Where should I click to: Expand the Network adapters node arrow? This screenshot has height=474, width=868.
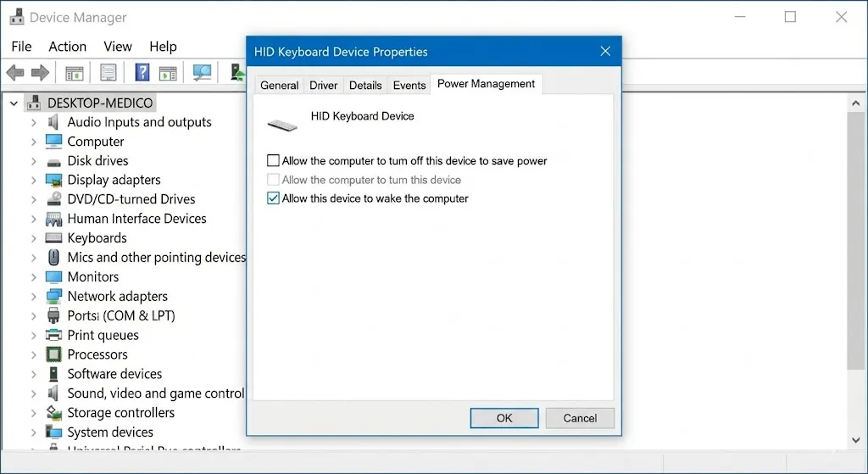coord(34,297)
